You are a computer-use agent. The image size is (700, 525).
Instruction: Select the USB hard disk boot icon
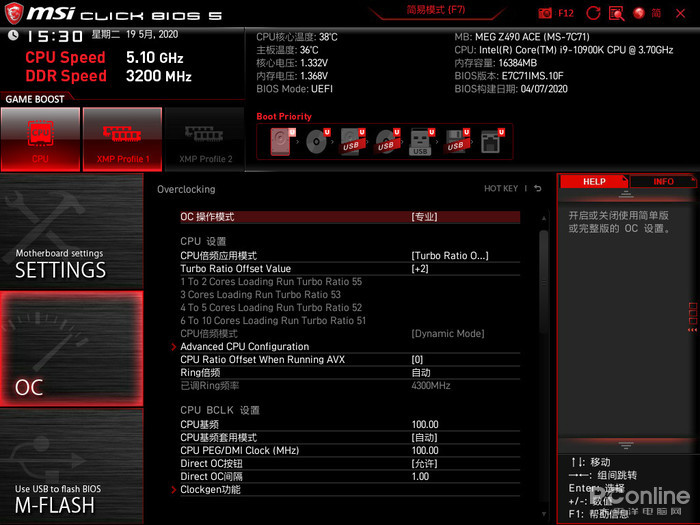coord(352,142)
